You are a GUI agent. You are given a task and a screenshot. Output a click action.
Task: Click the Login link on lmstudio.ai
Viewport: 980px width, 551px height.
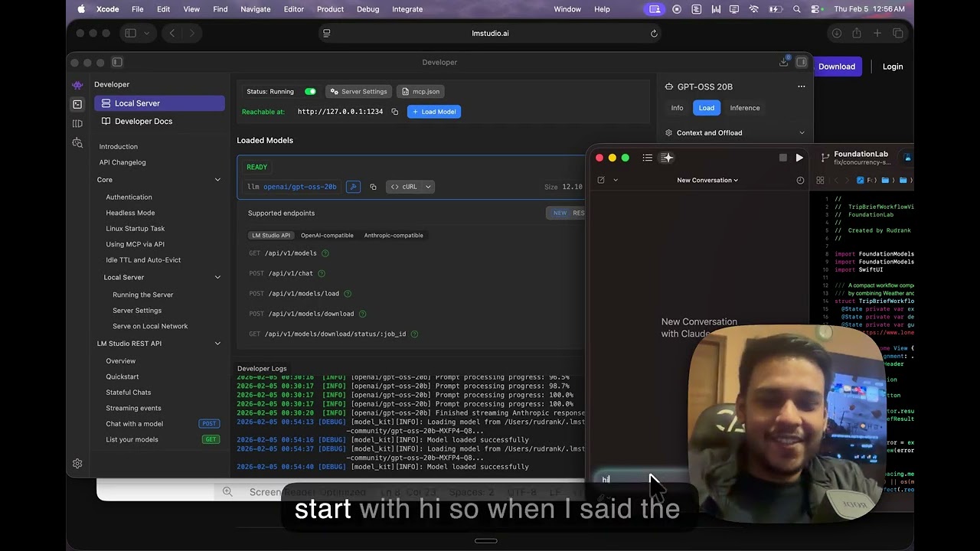[x=893, y=67]
